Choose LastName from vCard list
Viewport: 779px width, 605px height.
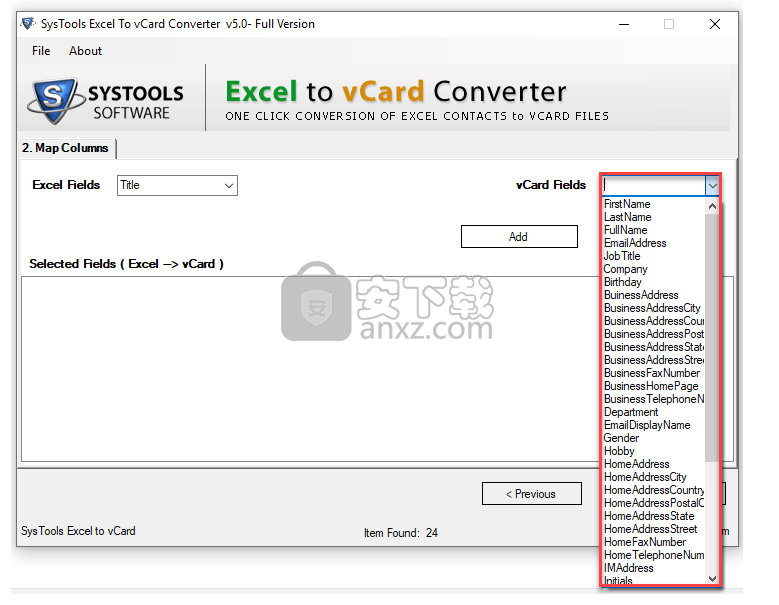pos(627,217)
